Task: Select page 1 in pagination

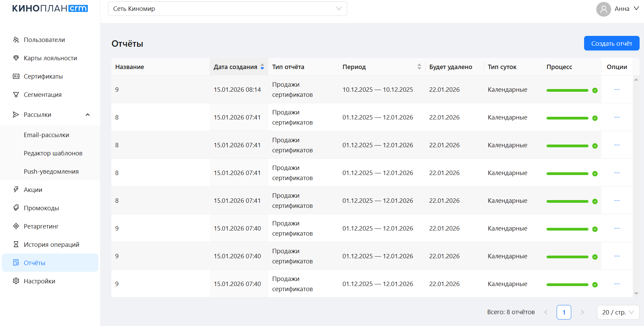Action: pos(563,312)
